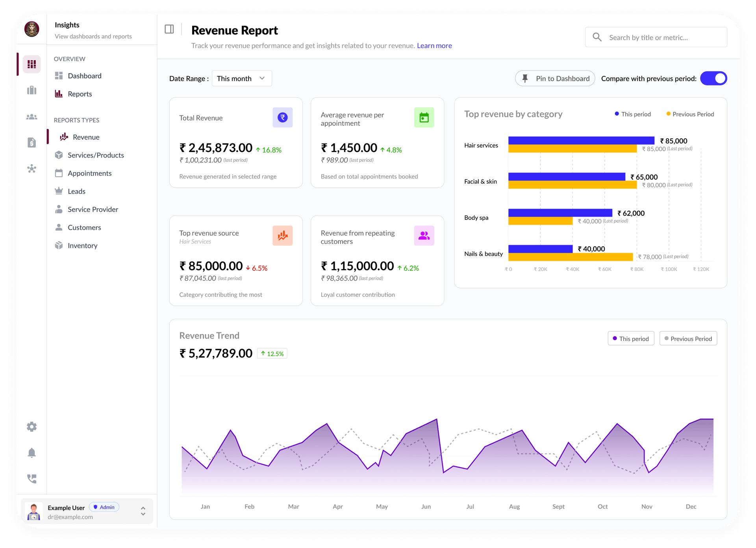
Task: Select the briefcase icon in the left rail
Action: click(x=31, y=90)
